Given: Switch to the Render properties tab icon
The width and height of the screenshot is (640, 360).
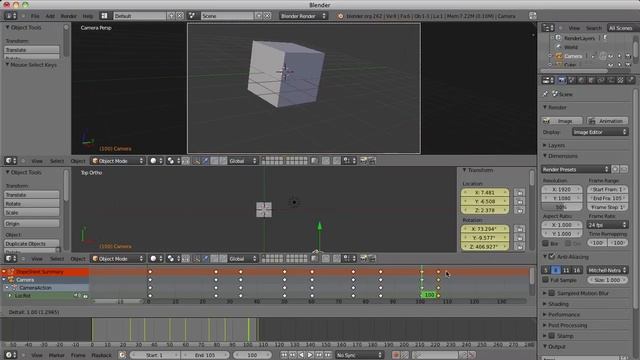Looking at the screenshot, I should (562, 80).
